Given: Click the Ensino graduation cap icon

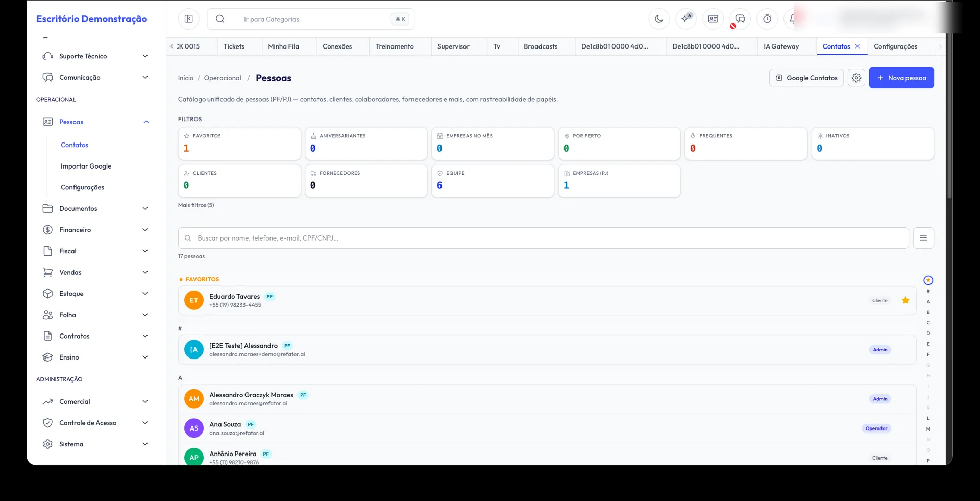Looking at the screenshot, I should (48, 357).
